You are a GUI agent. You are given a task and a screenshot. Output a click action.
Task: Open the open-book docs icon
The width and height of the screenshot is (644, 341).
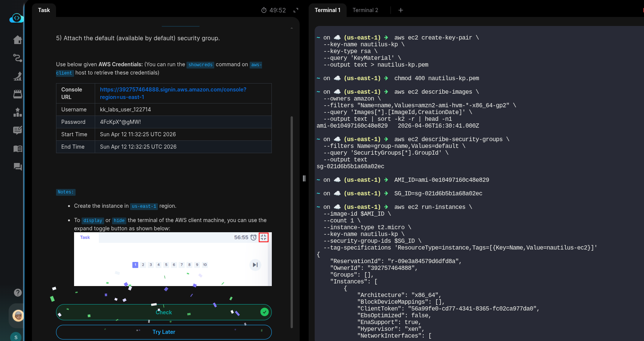(18, 149)
